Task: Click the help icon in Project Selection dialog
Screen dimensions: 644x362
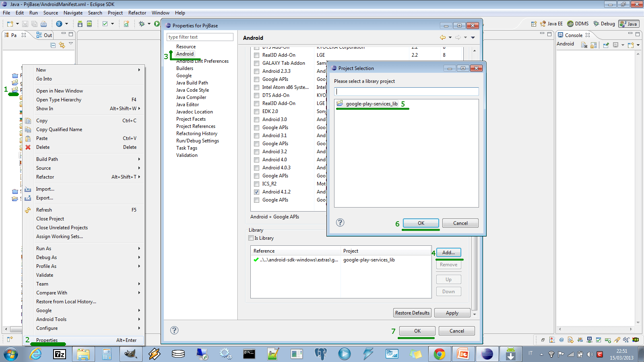Action: pos(340,222)
